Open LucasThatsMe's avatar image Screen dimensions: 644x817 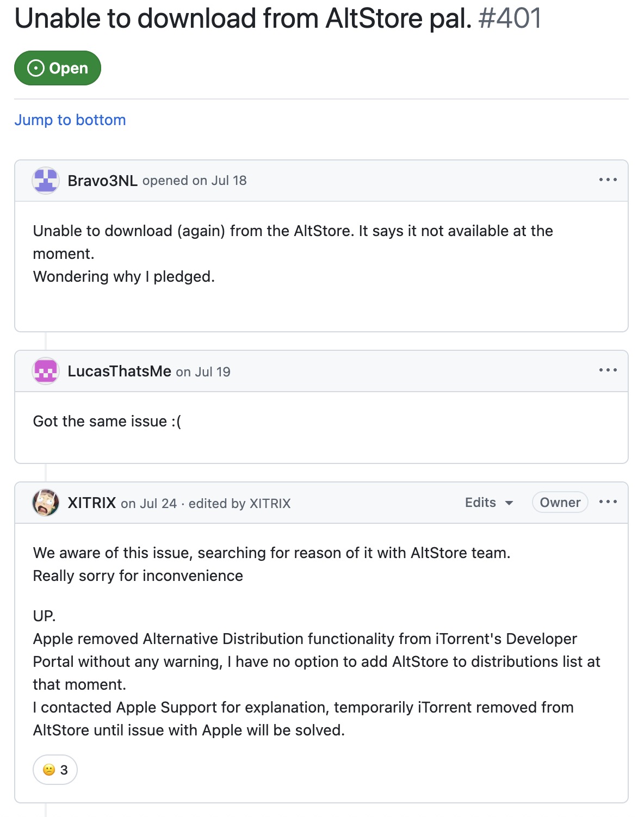pyautogui.click(x=46, y=372)
